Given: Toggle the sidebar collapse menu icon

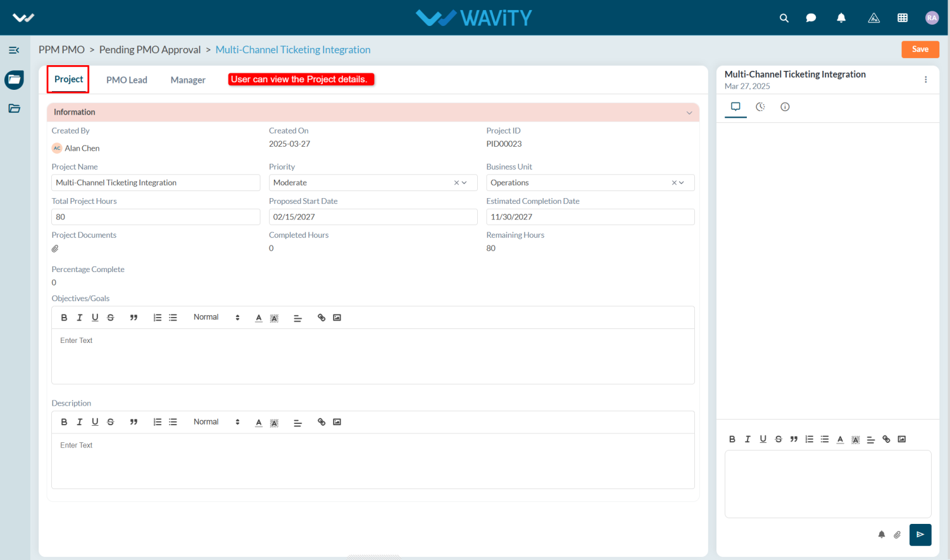Looking at the screenshot, I should [14, 50].
